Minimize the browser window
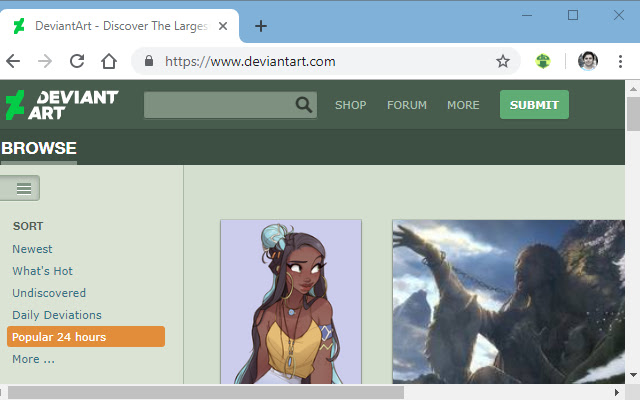The image size is (640, 400). pyautogui.click(x=527, y=16)
